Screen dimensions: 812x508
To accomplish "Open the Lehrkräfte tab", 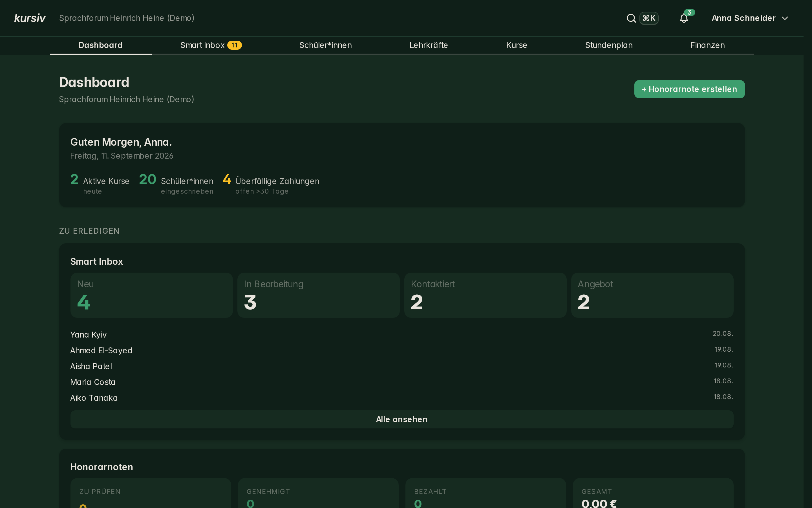I will [x=429, y=45].
